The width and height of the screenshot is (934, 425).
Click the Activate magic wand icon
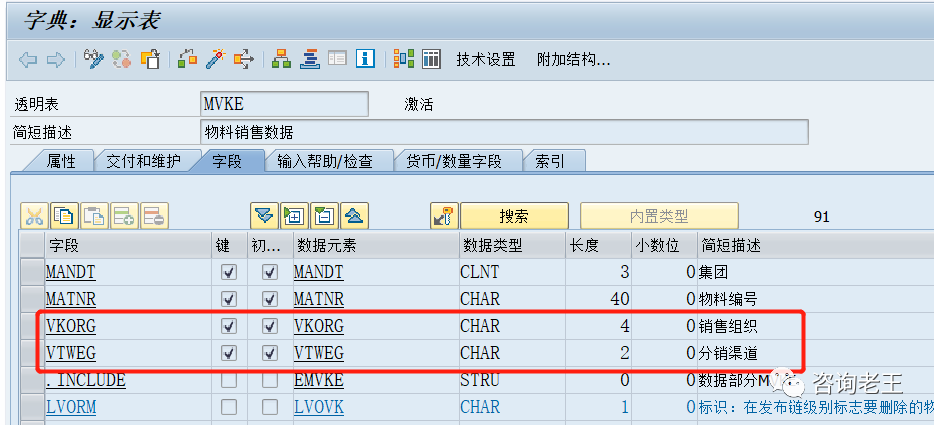(215, 59)
